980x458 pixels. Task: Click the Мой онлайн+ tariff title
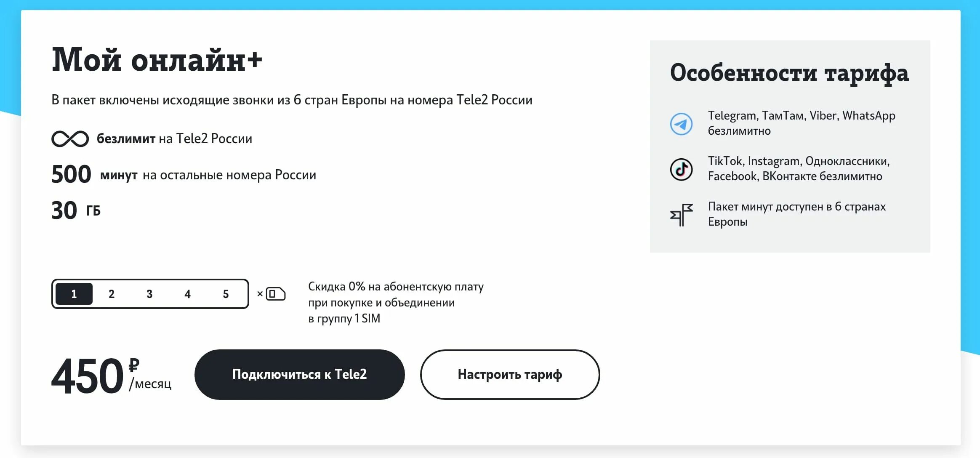pos(157,60)
